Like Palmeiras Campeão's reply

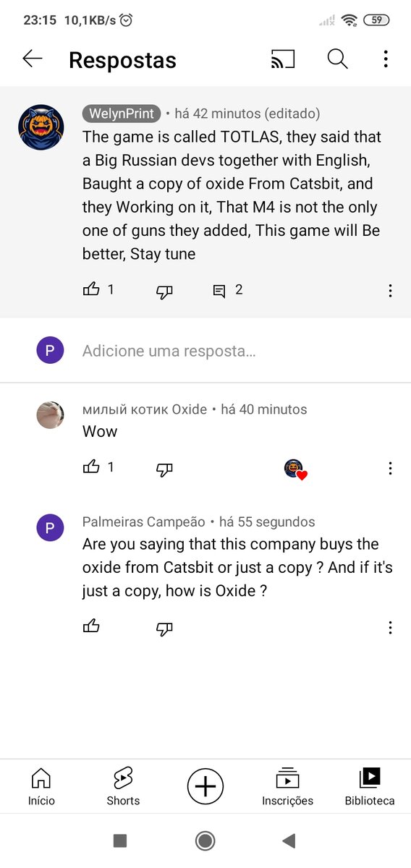tap(91, 626)
